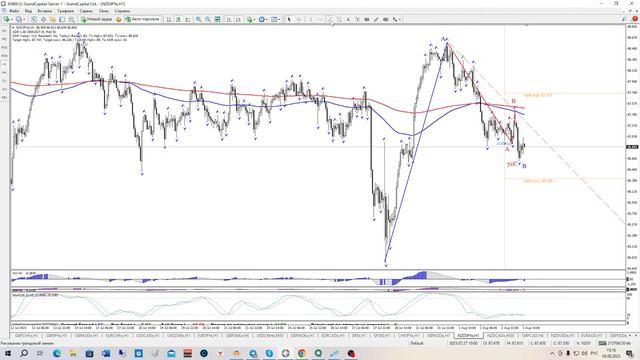
Task: Switch to GBPCADe,H4 chart tab
Action: click(x=533, y=335)
